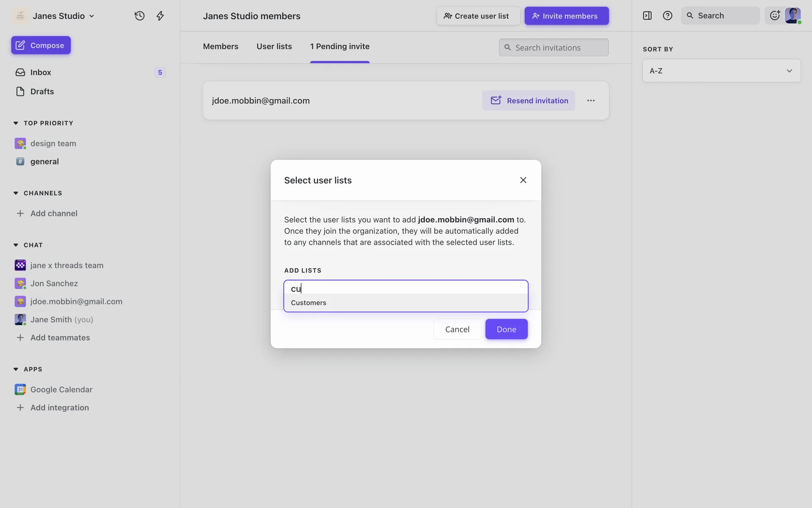Focus the Search invitations field
The image size is (812, 508).
point(554,48)
